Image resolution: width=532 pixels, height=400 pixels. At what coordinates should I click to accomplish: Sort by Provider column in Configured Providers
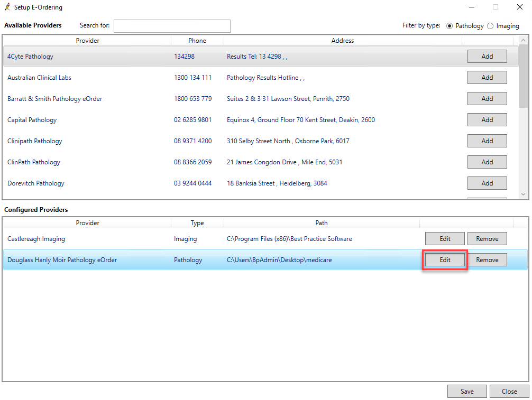pos(88,222)
